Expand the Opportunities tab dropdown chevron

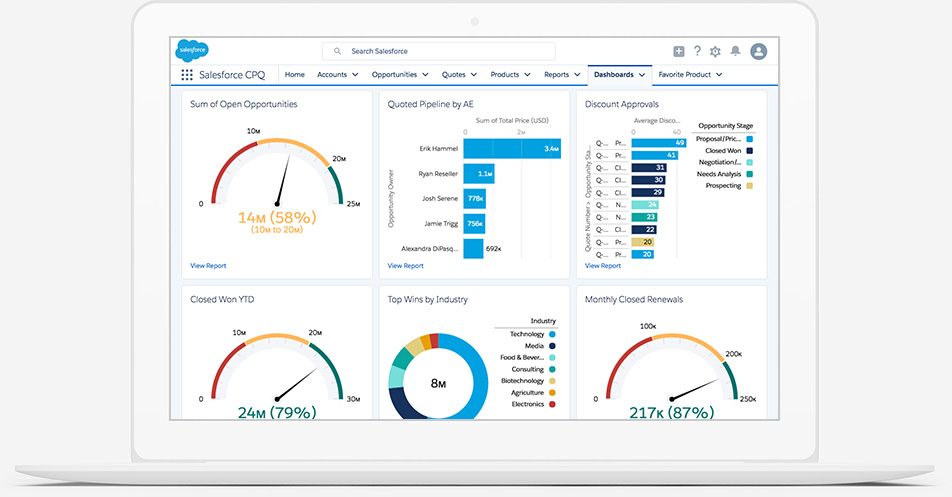(x=425, y=75)
